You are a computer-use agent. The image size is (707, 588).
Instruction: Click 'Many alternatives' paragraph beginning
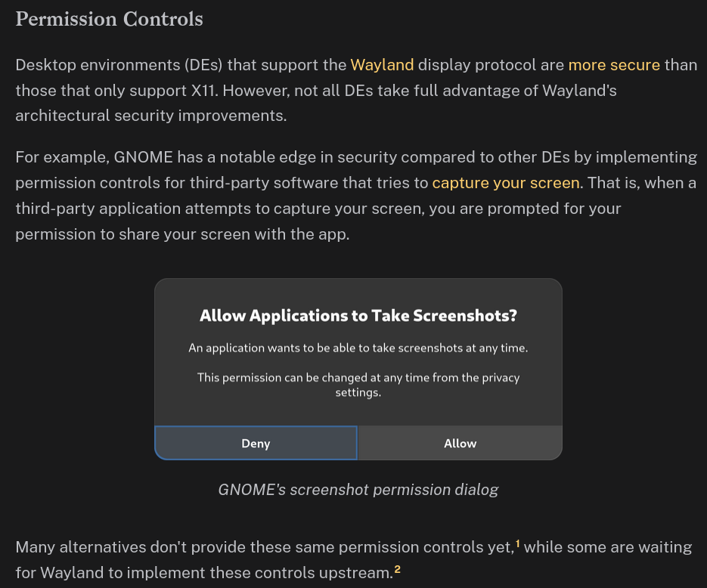[x=76, y=547]
